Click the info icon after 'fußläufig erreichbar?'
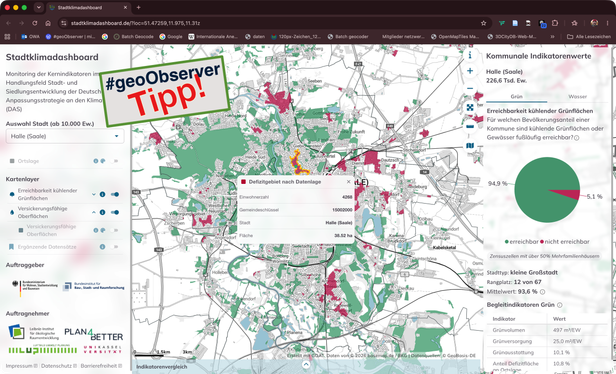Viewport: 616px width, 374px height. click(577, 138)
